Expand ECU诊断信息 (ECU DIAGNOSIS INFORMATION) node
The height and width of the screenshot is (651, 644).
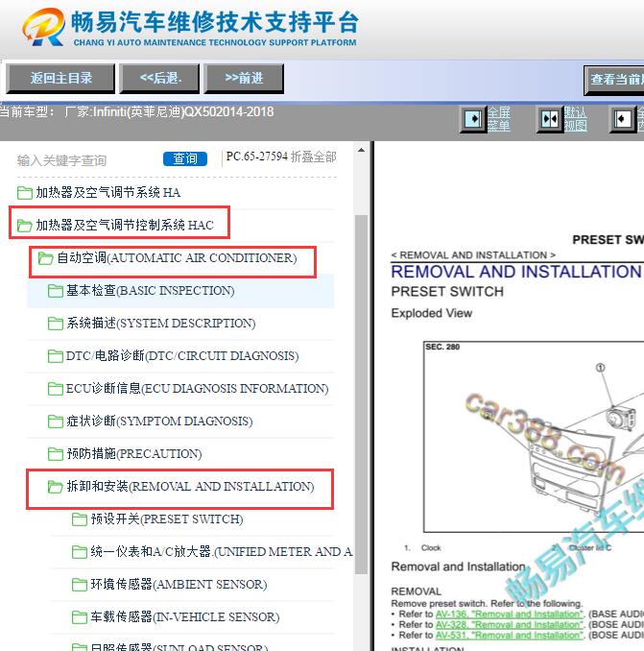[x=197, y=388]
